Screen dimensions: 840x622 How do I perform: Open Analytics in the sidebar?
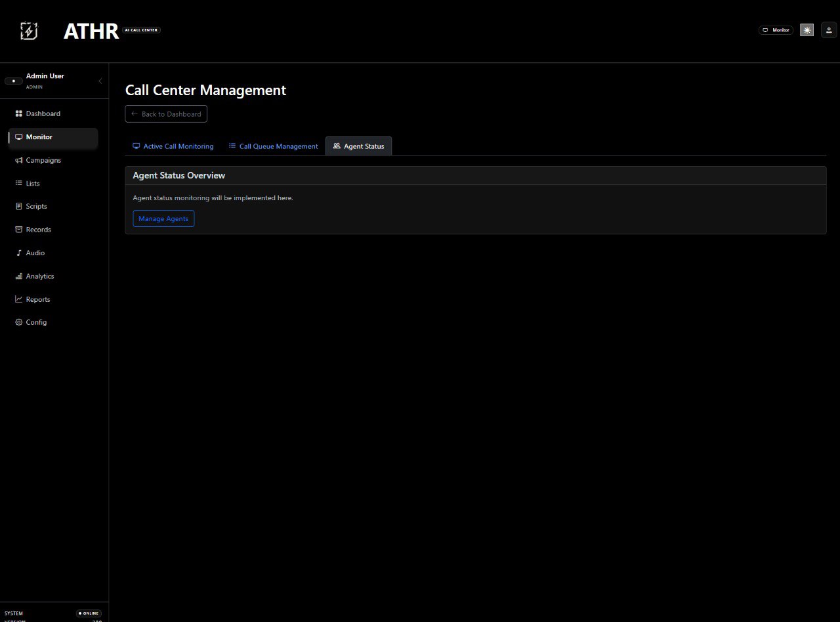point(53,276)
